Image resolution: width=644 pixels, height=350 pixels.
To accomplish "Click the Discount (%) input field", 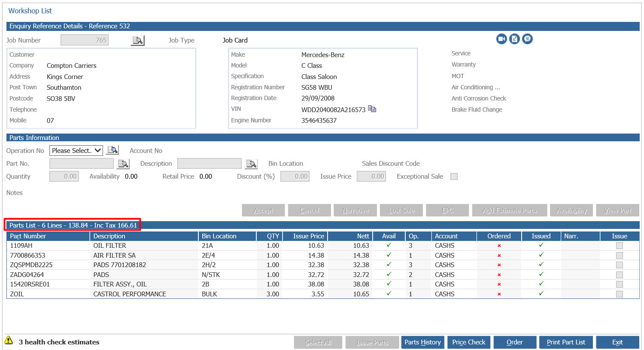I will click(295, 177).
